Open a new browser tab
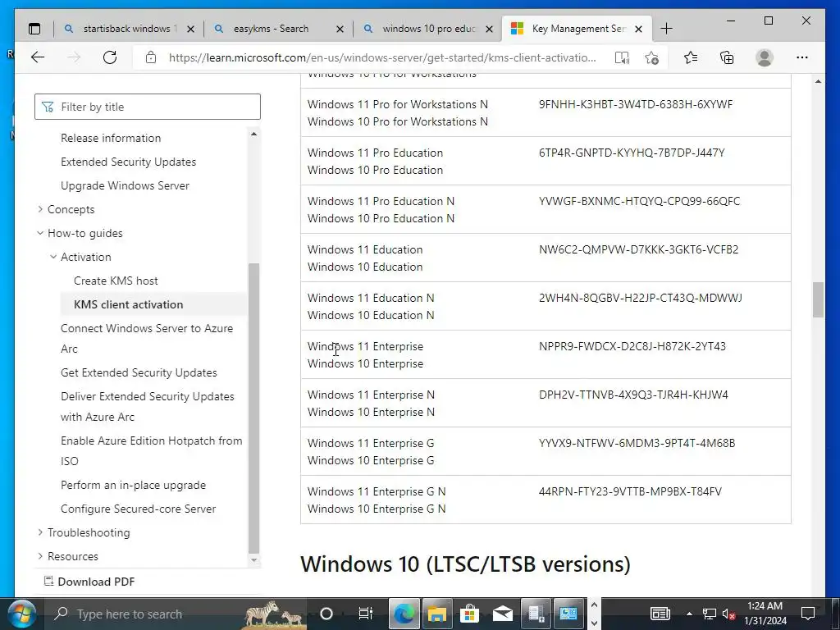This screenshot has width=840, height=630. (666, 29)
